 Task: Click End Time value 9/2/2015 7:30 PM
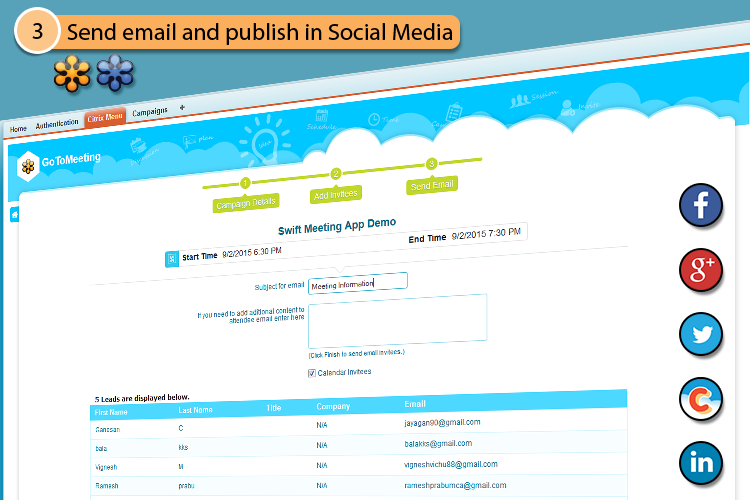(486, 233)
